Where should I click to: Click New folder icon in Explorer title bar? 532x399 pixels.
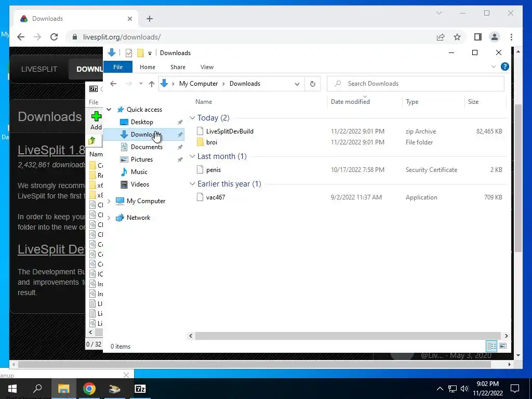(x=140, y=53)
